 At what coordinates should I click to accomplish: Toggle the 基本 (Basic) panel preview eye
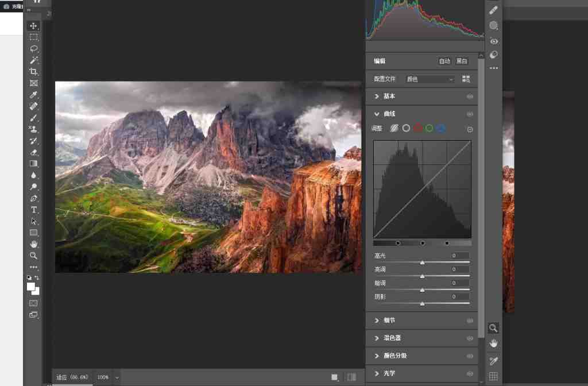[x=470, y=96]
